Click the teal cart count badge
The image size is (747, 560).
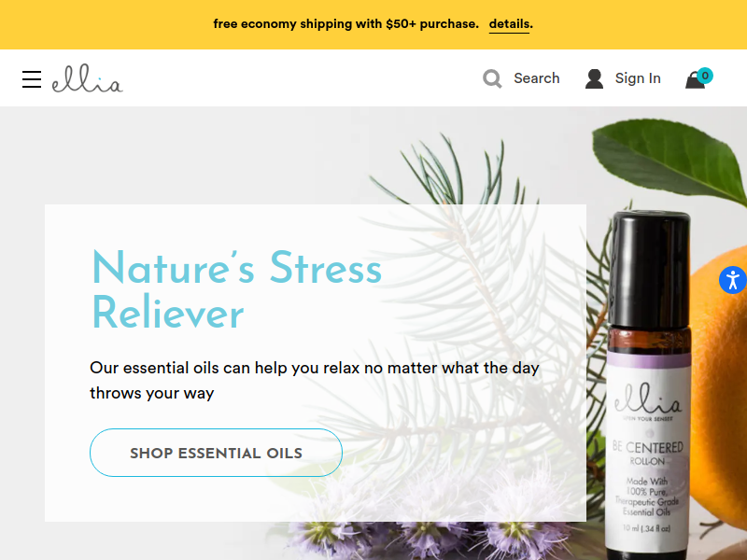tap(705, 76)
